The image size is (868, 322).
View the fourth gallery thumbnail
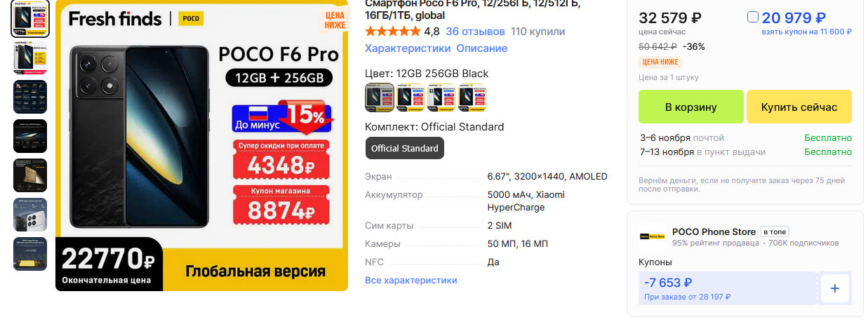[30, 136]
